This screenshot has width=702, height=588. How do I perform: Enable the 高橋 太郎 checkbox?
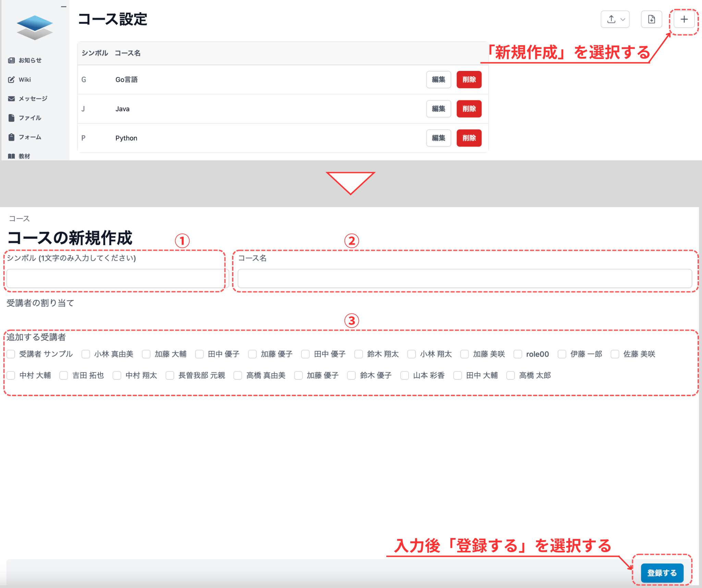click(x=510, y=375)
